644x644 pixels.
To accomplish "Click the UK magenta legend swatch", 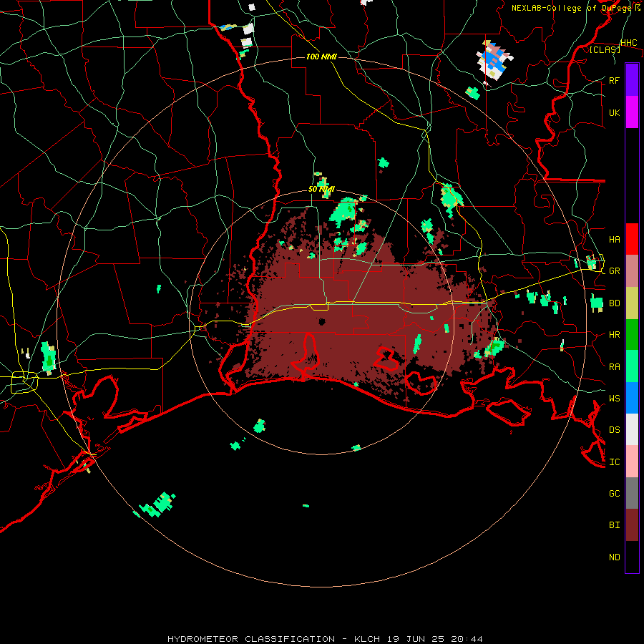I will point(632,112).
